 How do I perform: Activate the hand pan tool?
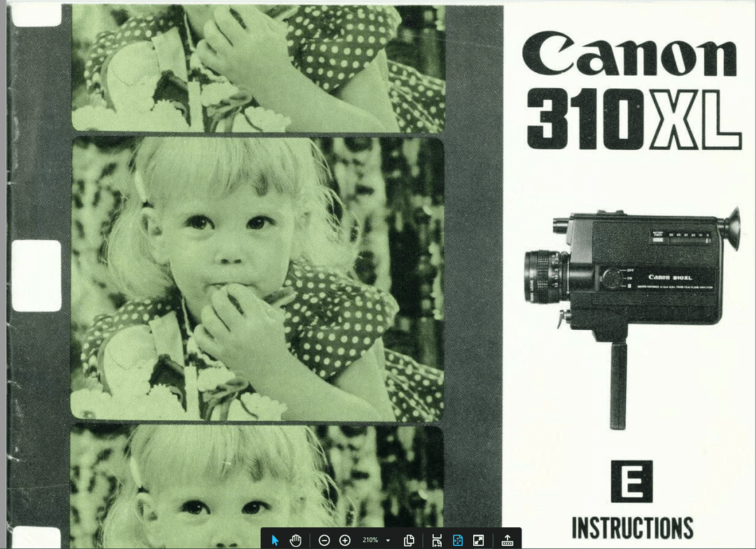pos(296,540)
